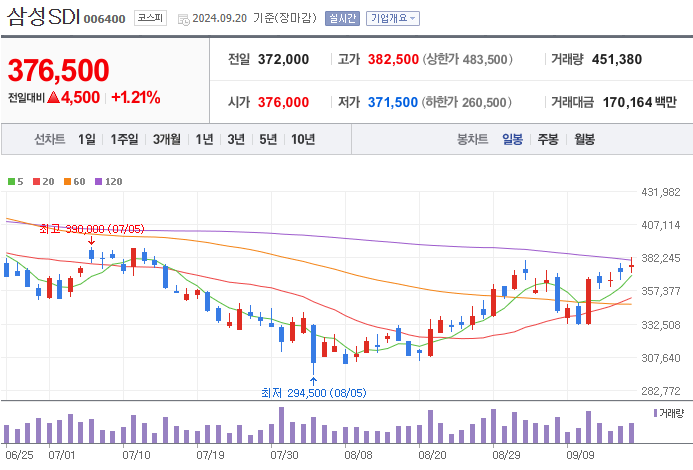Click the 282,772 price axis label
This screenshot has height=470, width=693.
coord(661,391)
